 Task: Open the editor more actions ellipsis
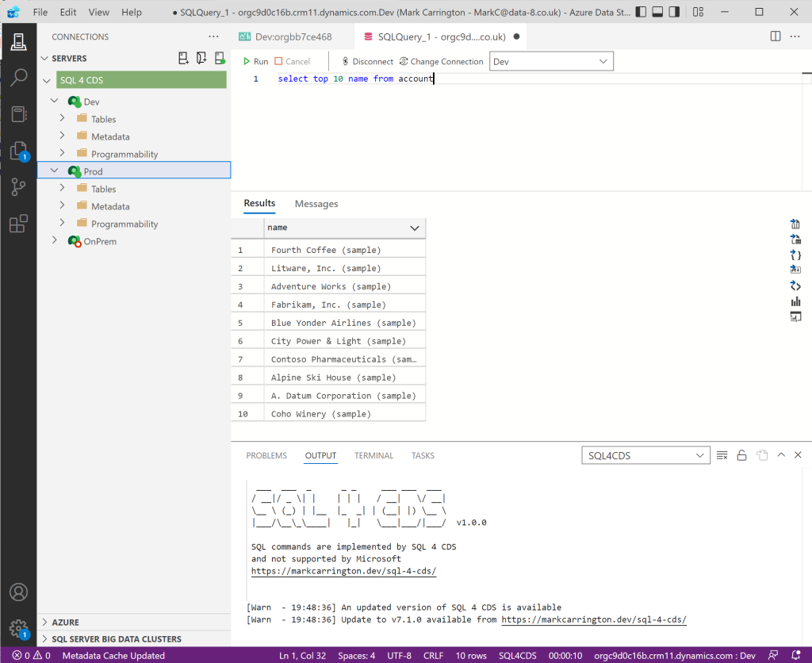(x=795, y=36)
